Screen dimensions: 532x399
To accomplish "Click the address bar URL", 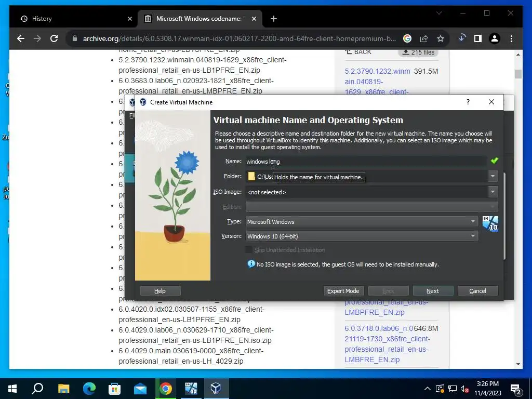I will click(239, 38).
